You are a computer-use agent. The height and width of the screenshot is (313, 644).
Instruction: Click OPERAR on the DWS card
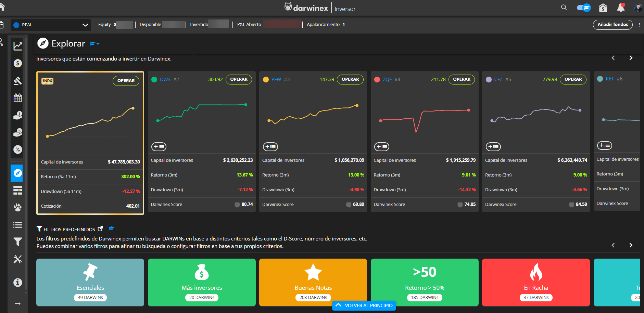[239, 79]
